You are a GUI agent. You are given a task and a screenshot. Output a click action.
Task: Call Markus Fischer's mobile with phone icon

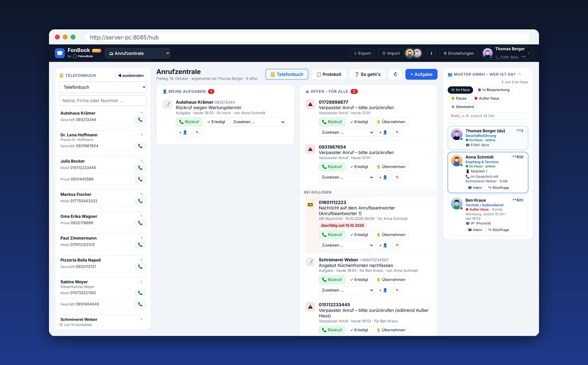point(140,201)
